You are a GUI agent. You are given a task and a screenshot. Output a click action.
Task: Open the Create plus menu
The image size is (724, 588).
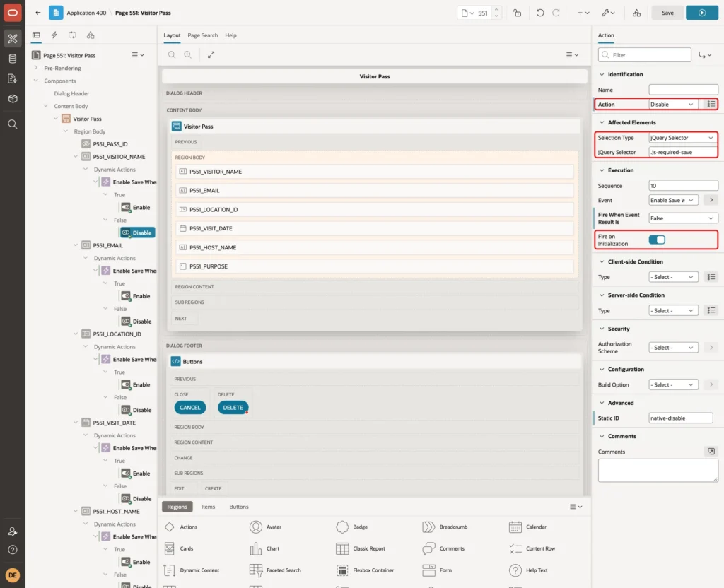(583, 13)
